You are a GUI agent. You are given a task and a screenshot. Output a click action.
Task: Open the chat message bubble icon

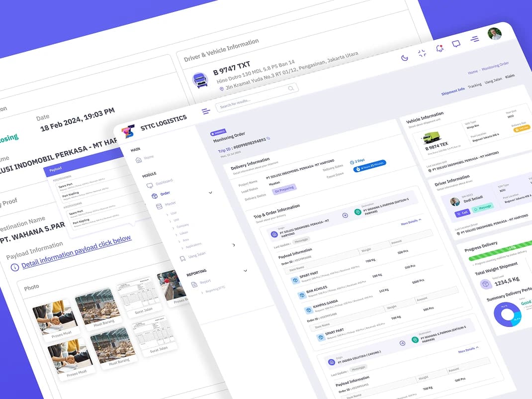tap(456, 44)
